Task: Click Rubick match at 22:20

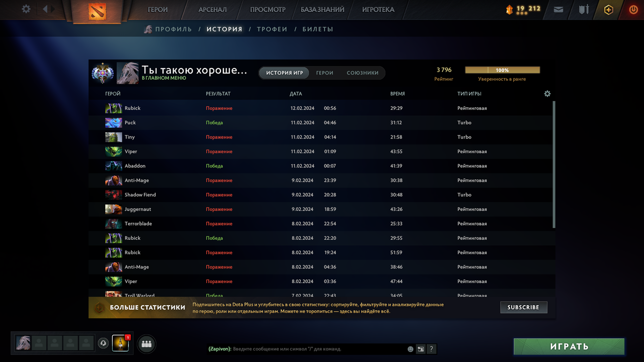Action: [x=322, y=238]
